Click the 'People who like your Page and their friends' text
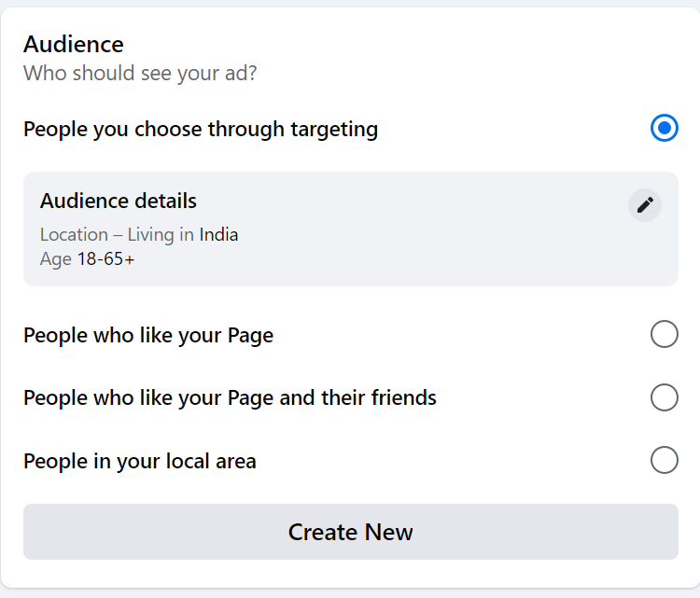This screenshot has height=598, width=700. click(x=230, y=398)
